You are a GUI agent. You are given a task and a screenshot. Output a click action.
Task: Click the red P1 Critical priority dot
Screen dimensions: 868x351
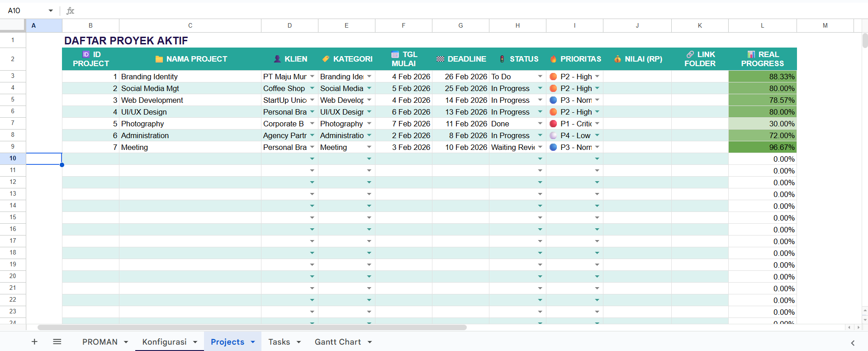(553, 124)
